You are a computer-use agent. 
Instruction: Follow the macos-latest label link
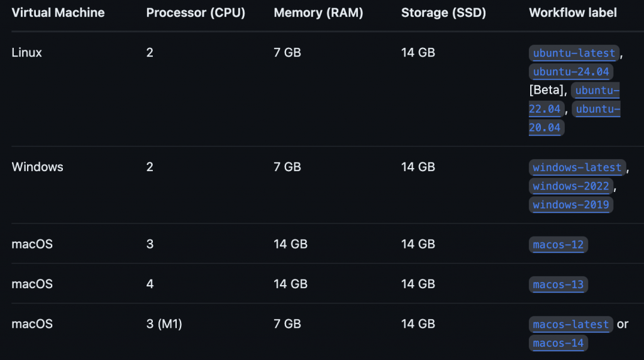point(570,325)
